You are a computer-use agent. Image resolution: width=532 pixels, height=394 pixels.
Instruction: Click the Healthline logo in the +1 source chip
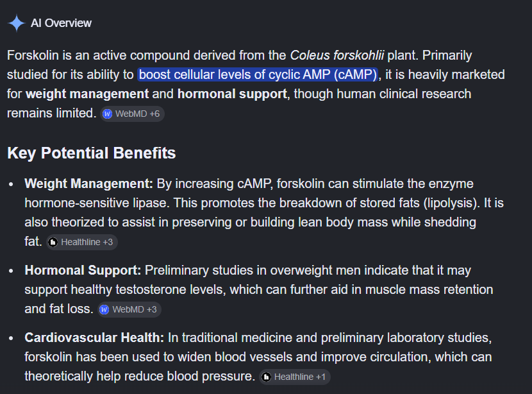(x=267, y=377)
